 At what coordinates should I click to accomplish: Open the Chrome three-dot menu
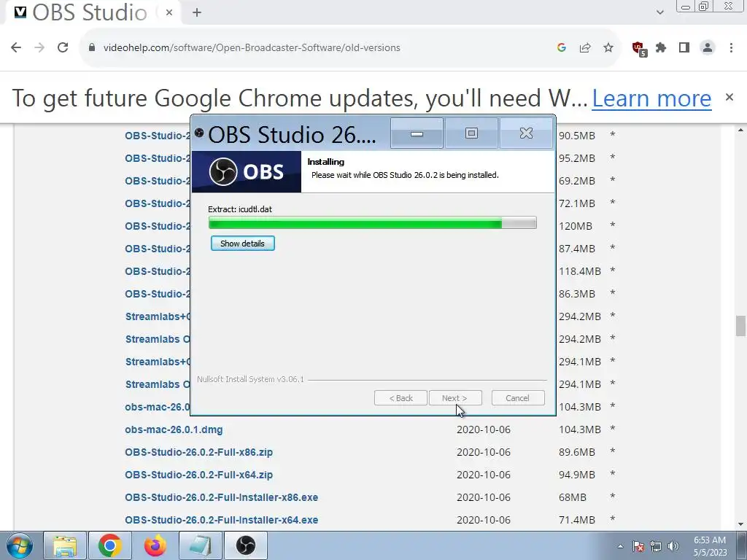coord(731,47)
